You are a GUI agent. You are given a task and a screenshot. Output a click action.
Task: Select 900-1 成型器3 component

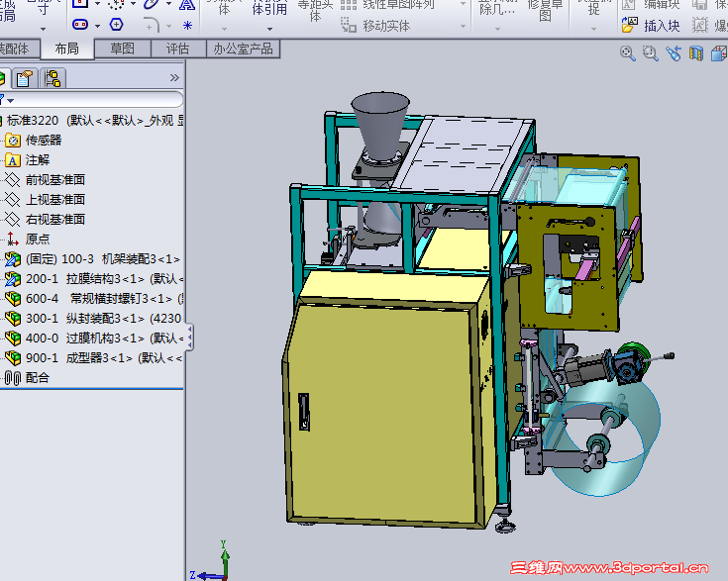[x=94, y=357]
